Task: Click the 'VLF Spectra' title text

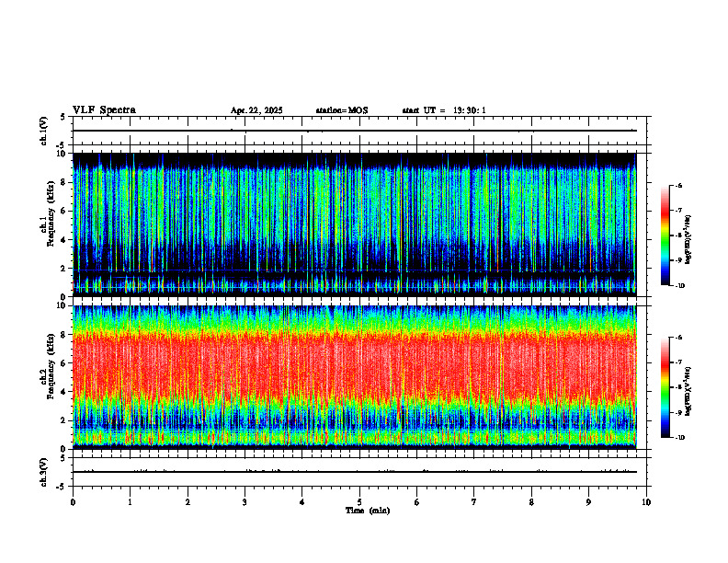Action: click(104, 110)
